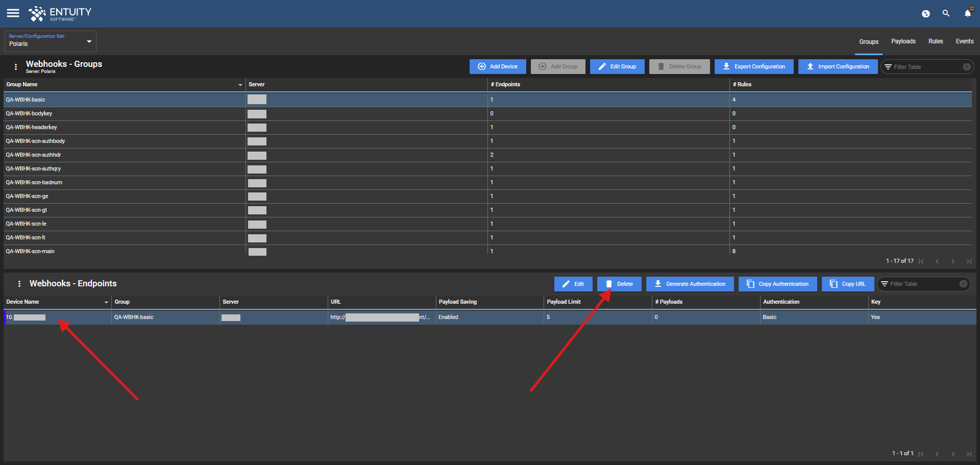Viewport: 980px width, 465px height.
Task: Select the QA-WBHK-scn-main group row
Action: coord(487,251)
